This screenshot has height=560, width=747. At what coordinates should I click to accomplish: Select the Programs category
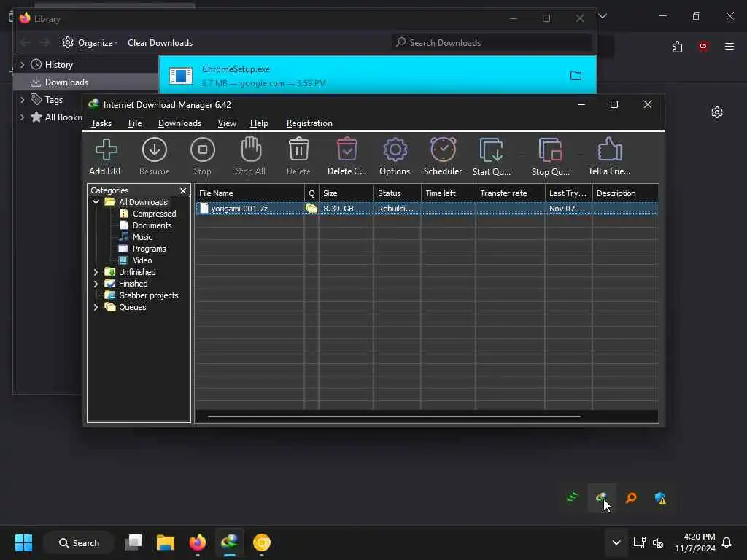click(149, 249)
